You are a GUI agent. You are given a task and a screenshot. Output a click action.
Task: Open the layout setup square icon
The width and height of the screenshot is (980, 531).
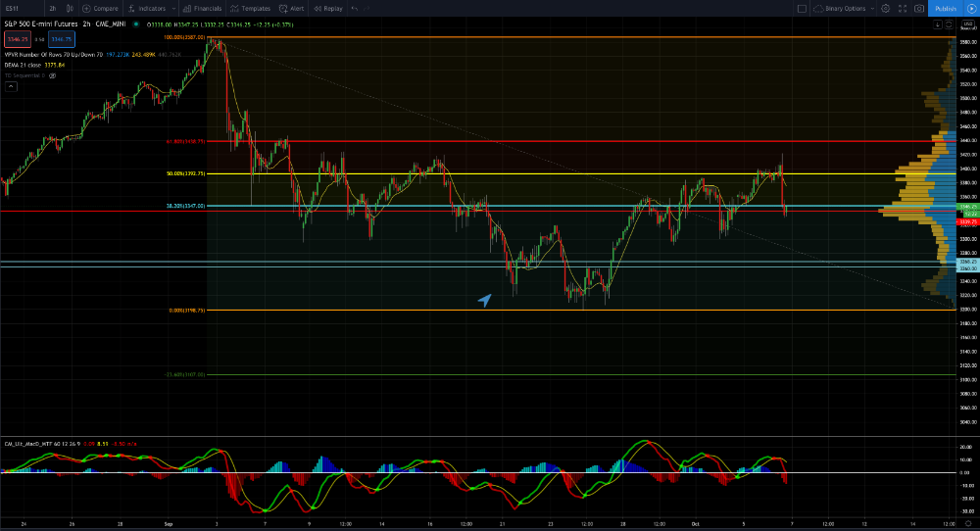[802, 8]
